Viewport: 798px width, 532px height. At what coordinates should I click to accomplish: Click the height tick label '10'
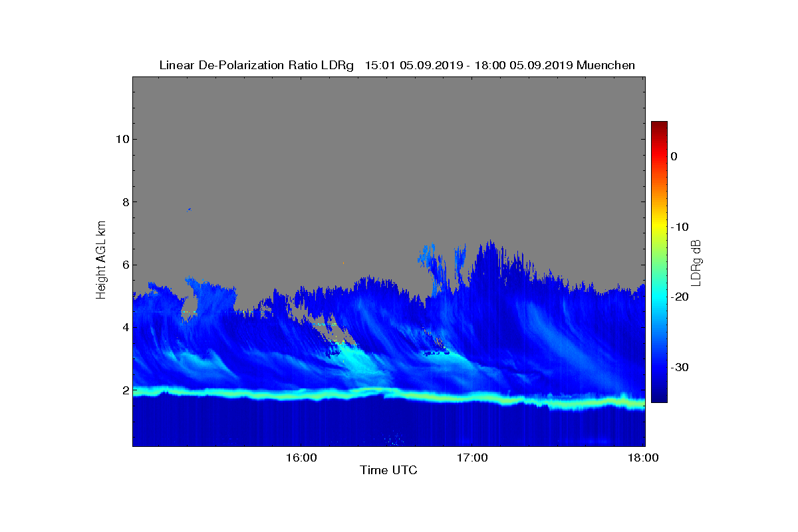click(122, 139)
